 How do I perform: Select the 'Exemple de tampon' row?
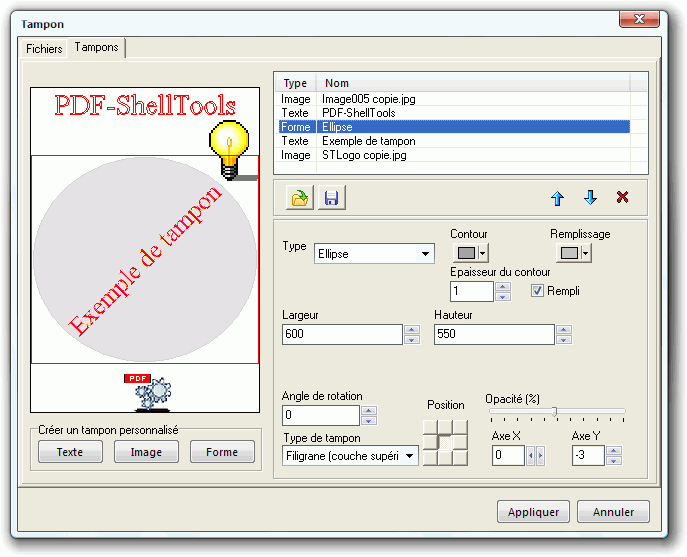454,141
